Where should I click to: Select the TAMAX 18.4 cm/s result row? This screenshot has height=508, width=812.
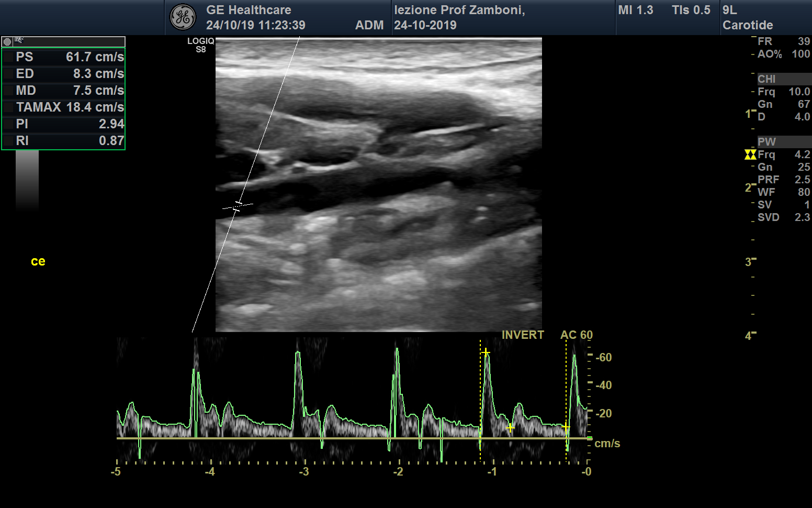63,107
